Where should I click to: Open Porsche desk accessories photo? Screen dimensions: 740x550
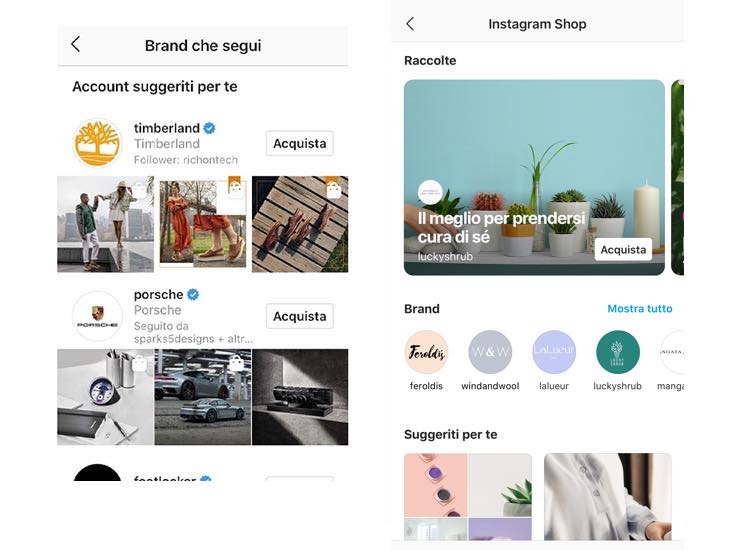(106, 397)
